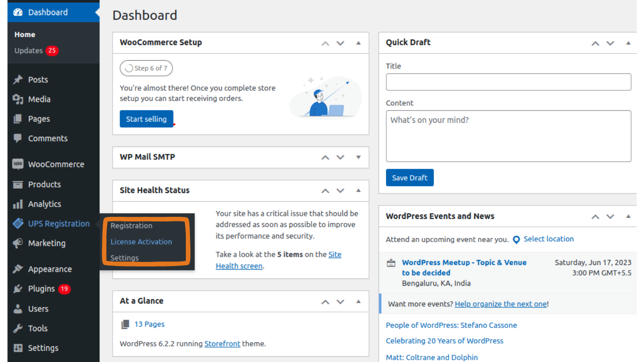This screenshot has width=644, height=362.
Task: Click the Pages icon in sidebar
Action: [x=18, y=119]
